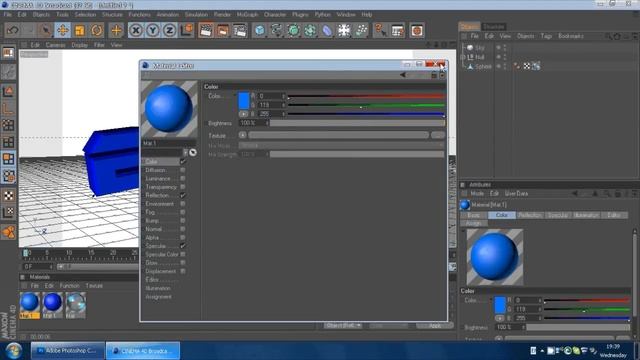This screenshot has width=640, height=360.
Task: Select Sphere object in Object Manager
Action: pyautogui.click(x=483, y=66)
